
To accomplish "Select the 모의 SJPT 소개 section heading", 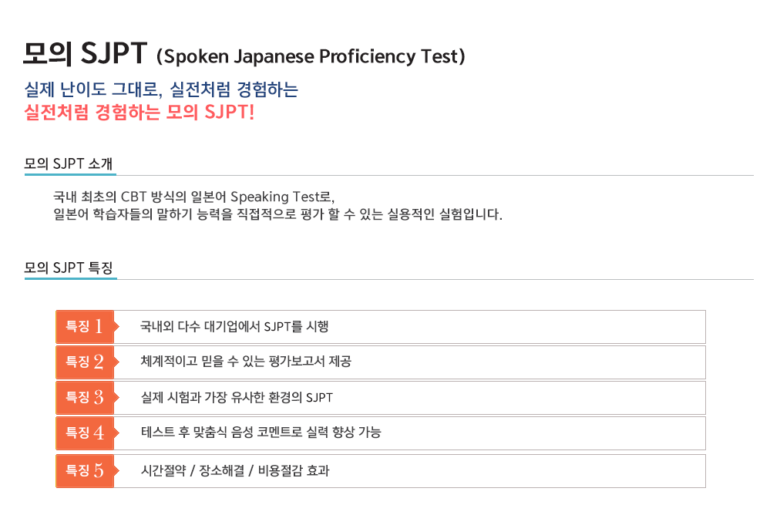I will [69, 163].
